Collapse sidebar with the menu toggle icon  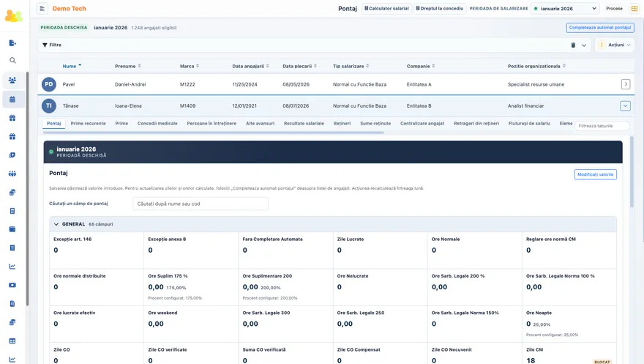tap(42, 8)
